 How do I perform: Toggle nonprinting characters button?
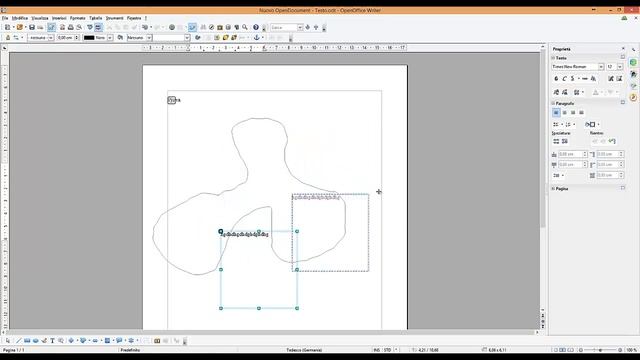pos(236,27)
